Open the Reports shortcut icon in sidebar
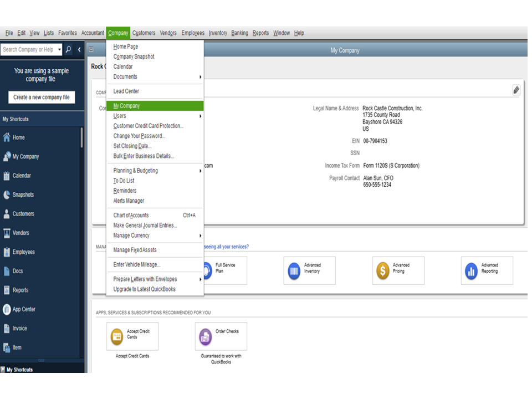Image resolution: width=532 pixels, height=399 pixels. pyautogui.click(x=7, y=290)
